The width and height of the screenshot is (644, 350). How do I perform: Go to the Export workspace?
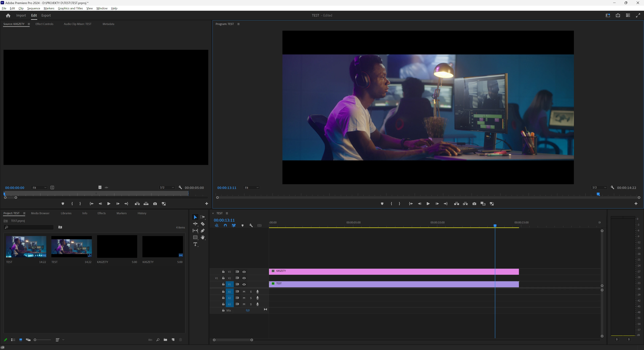pyautogui.click(x=46, y=15)
